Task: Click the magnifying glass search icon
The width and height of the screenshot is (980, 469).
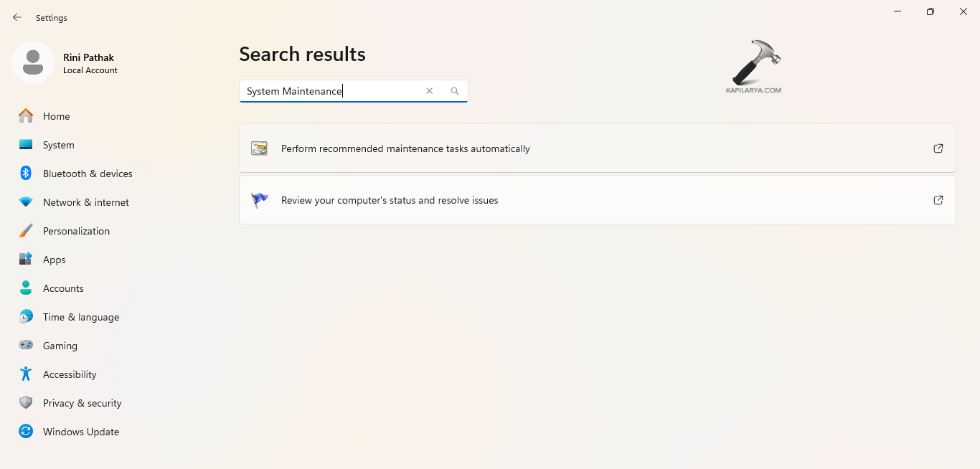Action: click(x=455, y=91)
